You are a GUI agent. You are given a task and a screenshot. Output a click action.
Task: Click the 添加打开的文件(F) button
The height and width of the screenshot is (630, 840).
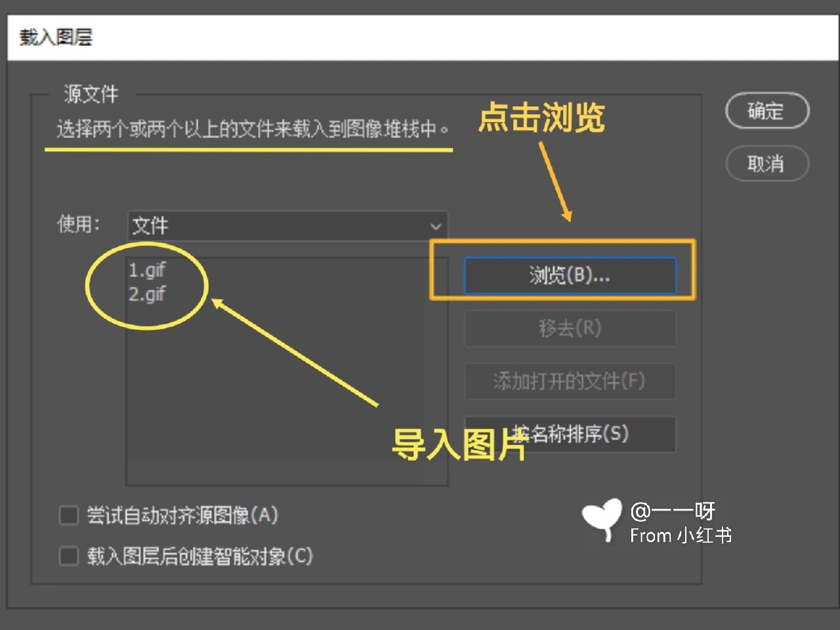point(570,381)
